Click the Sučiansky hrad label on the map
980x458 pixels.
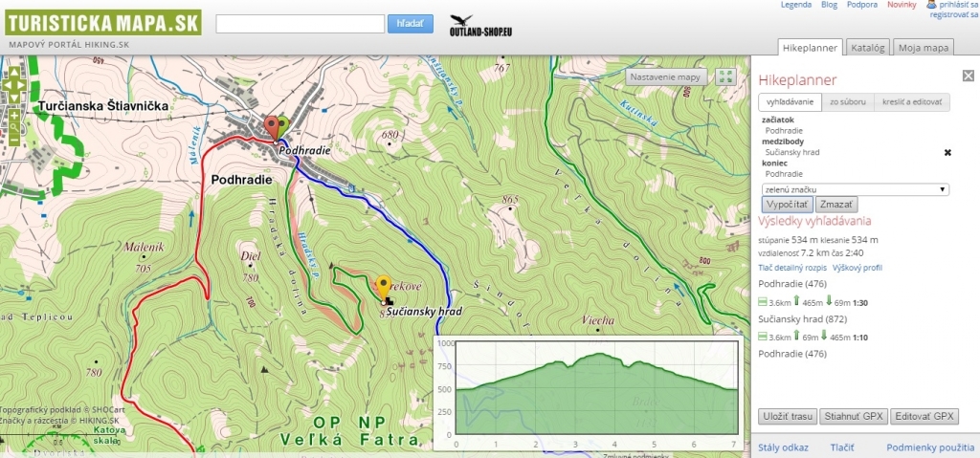coord(424,311)
